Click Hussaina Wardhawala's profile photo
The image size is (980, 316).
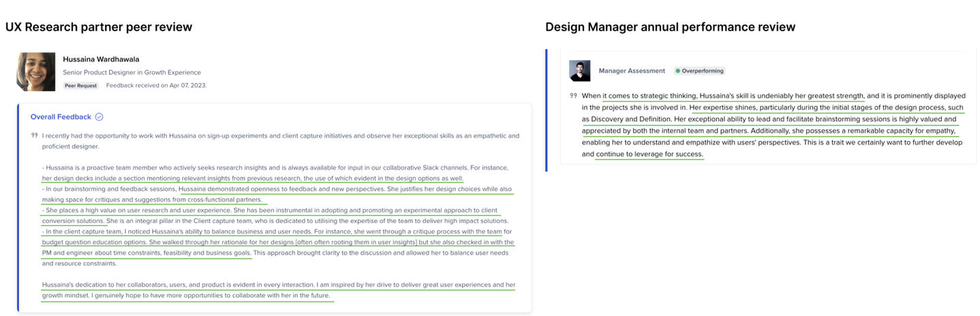click(x=35, y=72)
